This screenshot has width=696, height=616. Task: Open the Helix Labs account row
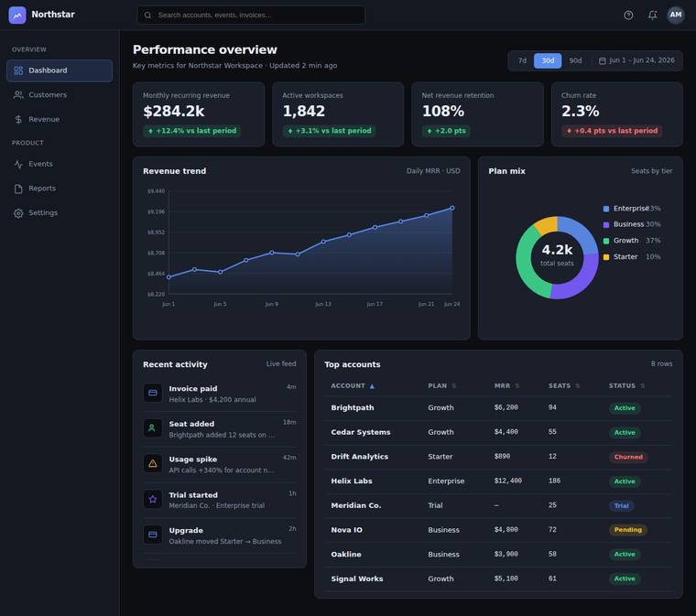pos(498,481)
